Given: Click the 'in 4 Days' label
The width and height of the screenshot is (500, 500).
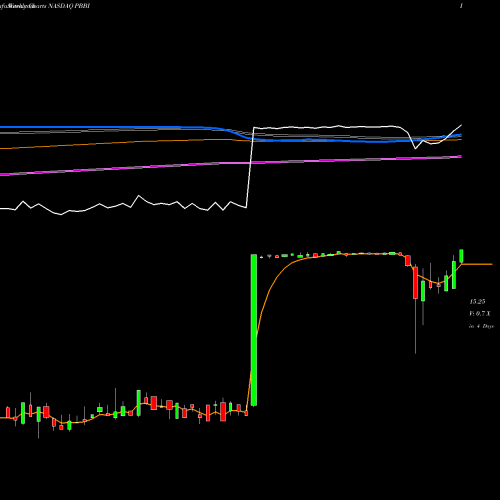Looking at the screenshot, I should tap(481, 326).
